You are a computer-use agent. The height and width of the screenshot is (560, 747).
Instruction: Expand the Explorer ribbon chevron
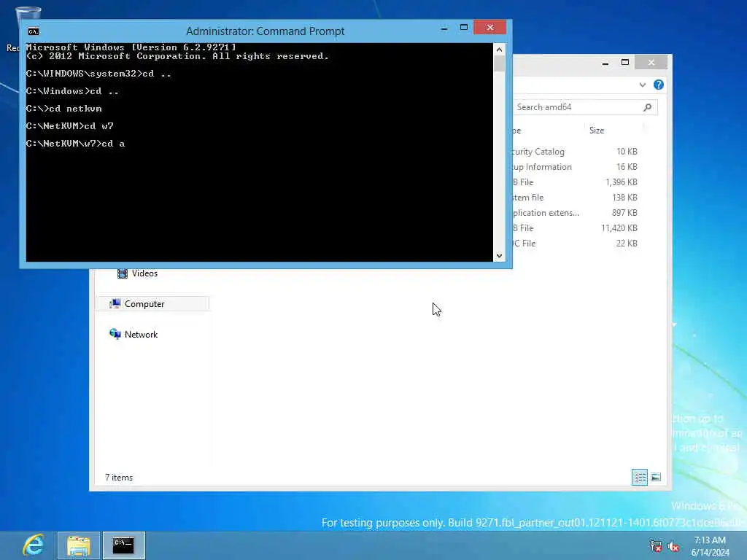642,85
